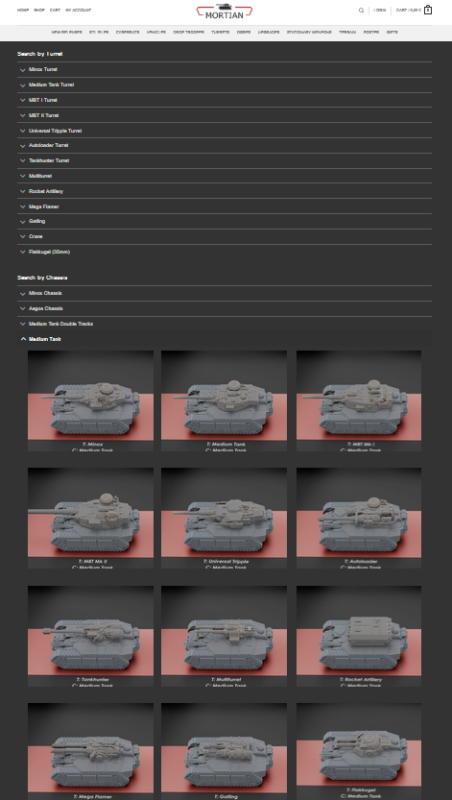Open the MBT Mk I tank image
The height and width of the screenshot is (800, 452).
point(359,401)
